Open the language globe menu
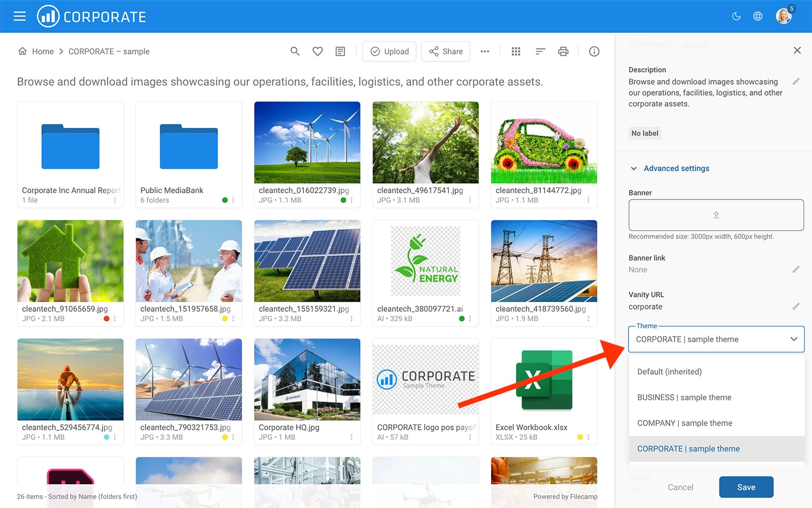The height and width of the screenshot is (508, 812). pyautogui.click(x=758, y=16)
